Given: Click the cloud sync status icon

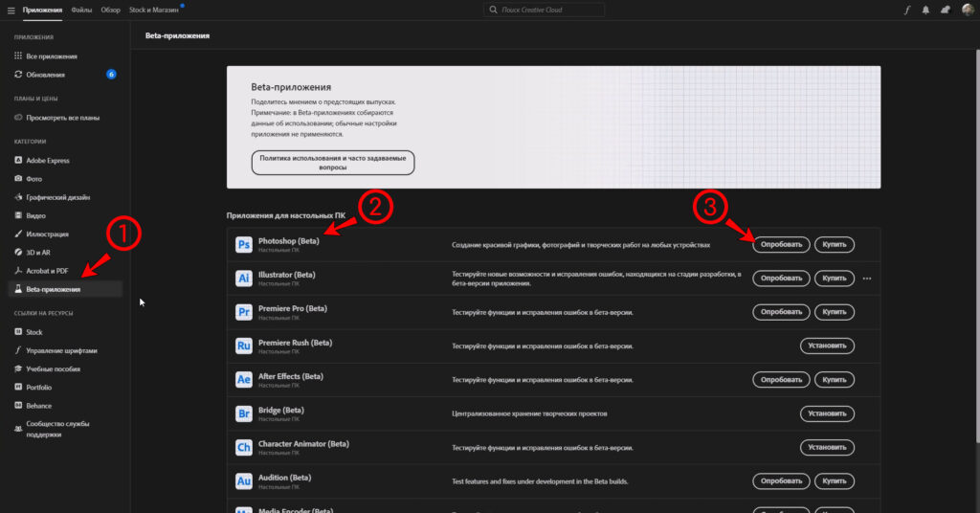Looking at the screenshot, I should click(x=946, y=10).
